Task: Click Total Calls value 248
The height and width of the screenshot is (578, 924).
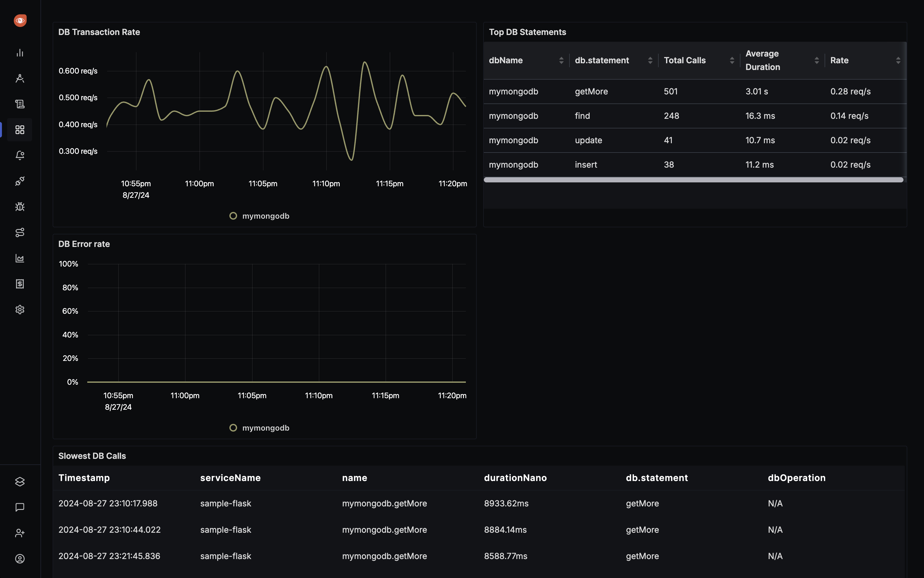Action: point(671,116)
